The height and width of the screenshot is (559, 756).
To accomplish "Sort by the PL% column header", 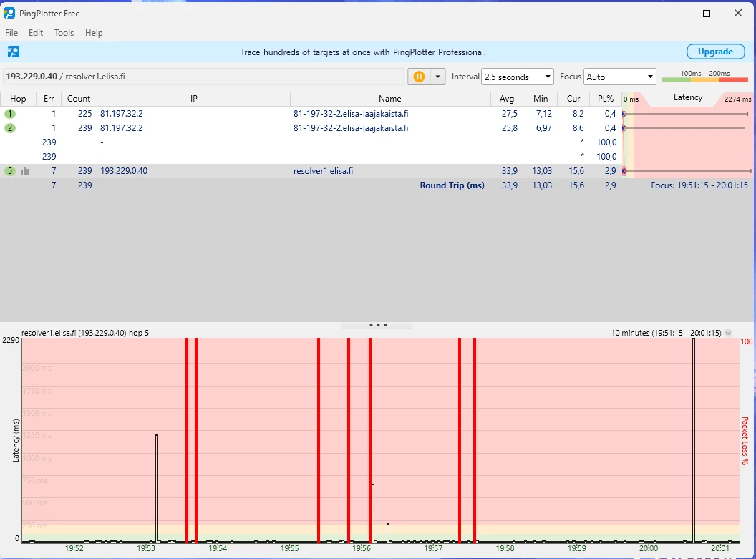I will (605, 99).
